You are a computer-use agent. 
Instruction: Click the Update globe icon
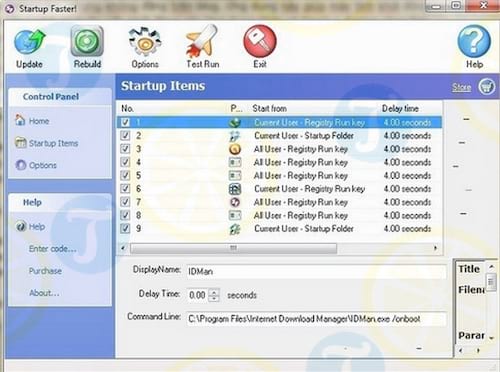(30, 43)
